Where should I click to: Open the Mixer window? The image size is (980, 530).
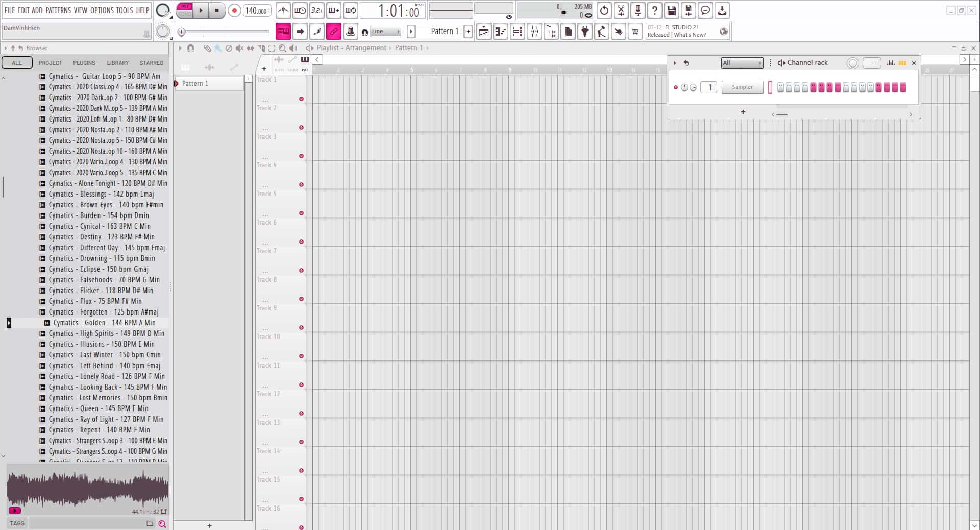pyautogui.click(x=534, y=32)
